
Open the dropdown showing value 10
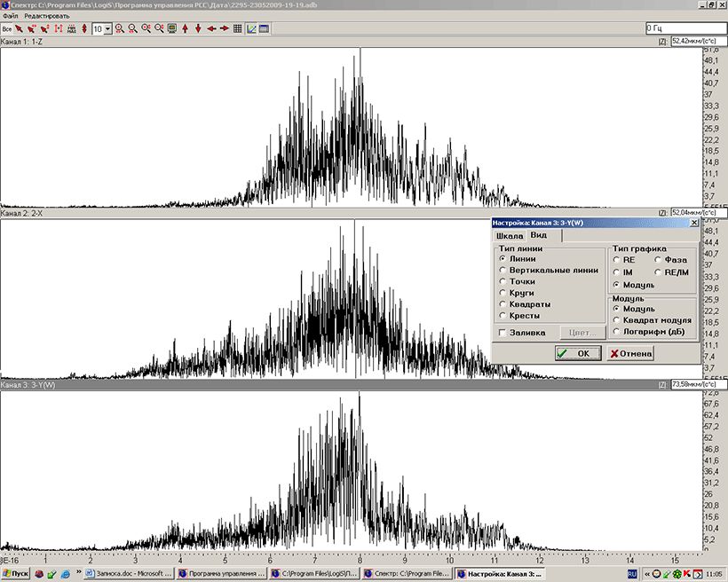(108, 28)
